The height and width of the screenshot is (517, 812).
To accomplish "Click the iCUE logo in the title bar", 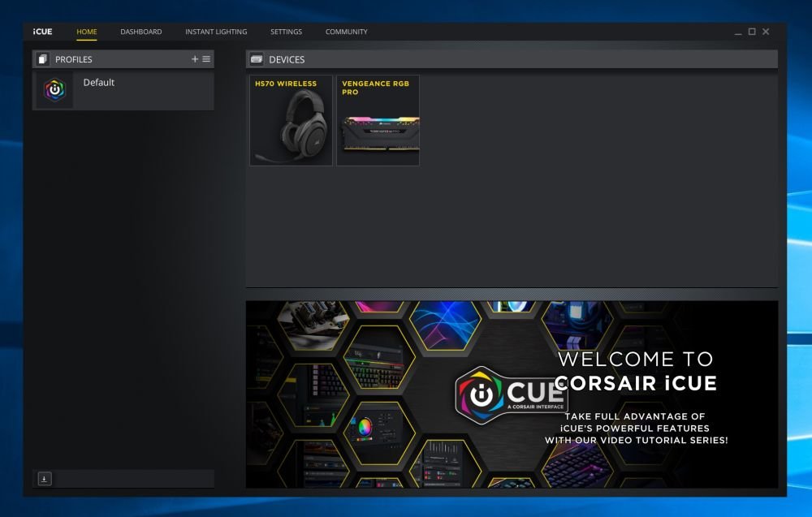I will [x=42, y=32].
